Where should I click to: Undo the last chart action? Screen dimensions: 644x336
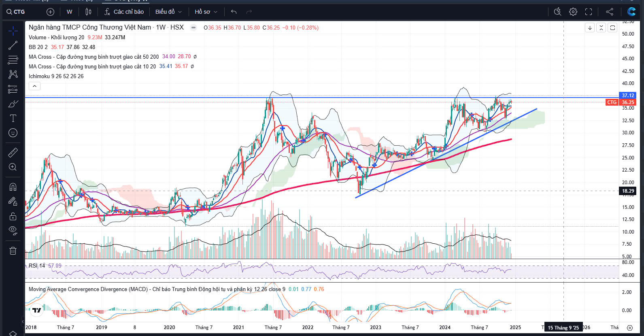tap(234, 12)
